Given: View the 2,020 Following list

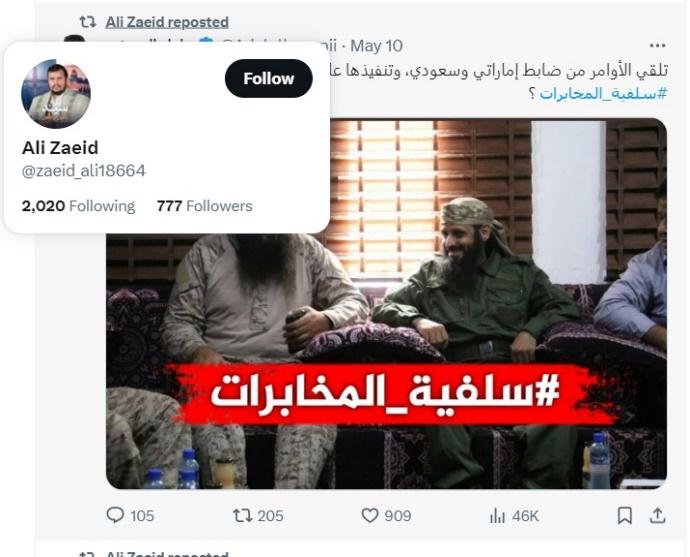Looking at the screenshot, I should (x=78, y=206).
